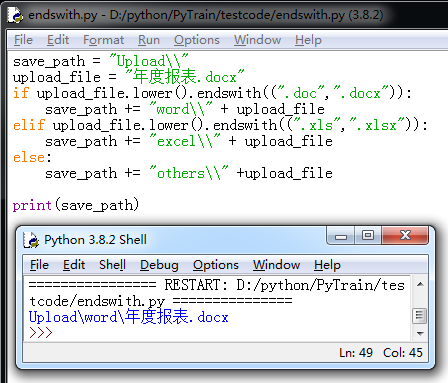Viewport: 448px width, 383px height.
Task: Open the Edit menu in endswith.py editor
Action: (58, 40)
